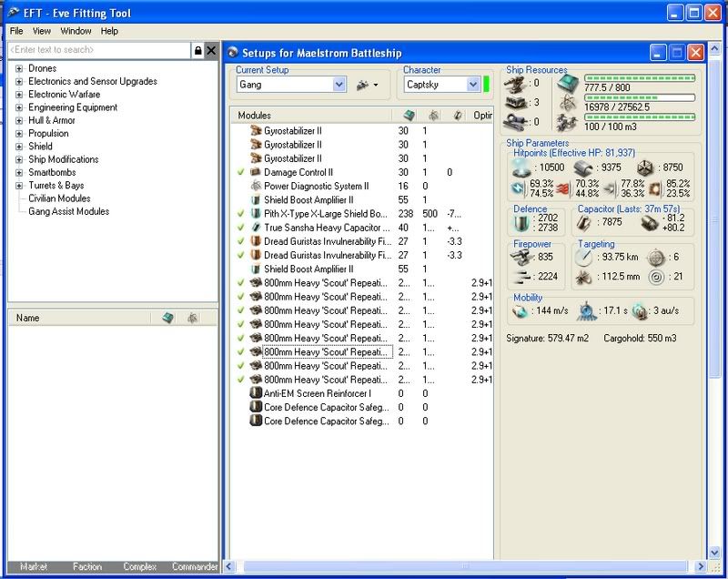Click the structure hitpoints icon showing 8750
This screenshot has height=579, width=728.
645,168
